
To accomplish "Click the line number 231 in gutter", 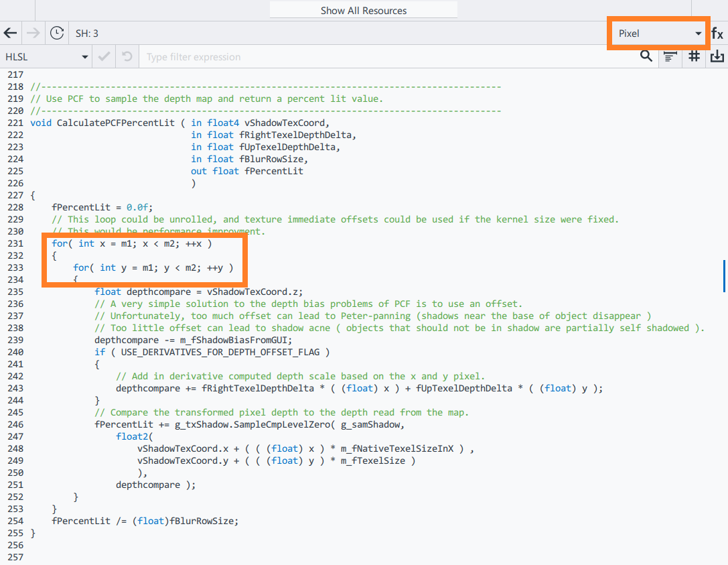I will (15, 243).
